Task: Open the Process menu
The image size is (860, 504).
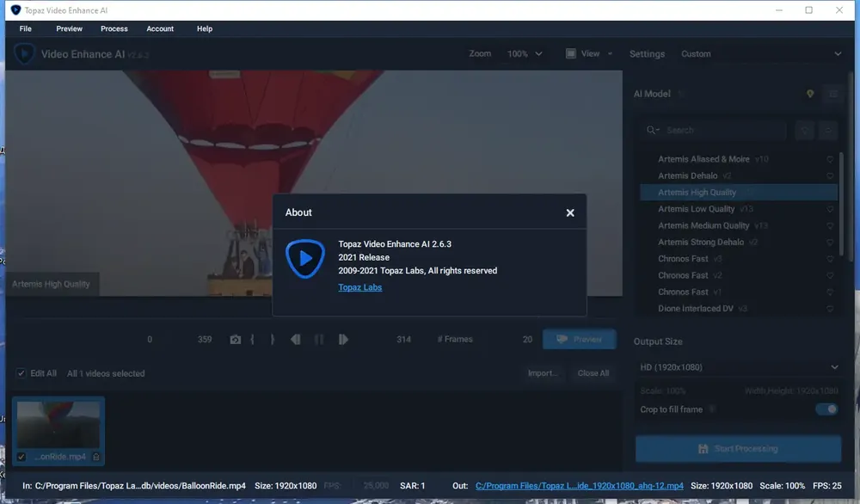Action: pos(114,28)
